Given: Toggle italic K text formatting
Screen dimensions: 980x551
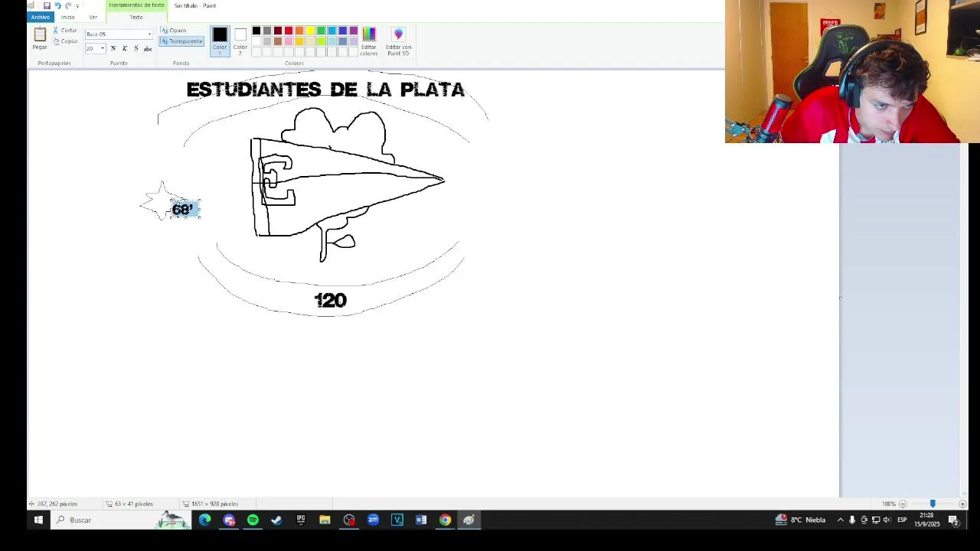Looking at the screenshot, I should pos(125,48).
